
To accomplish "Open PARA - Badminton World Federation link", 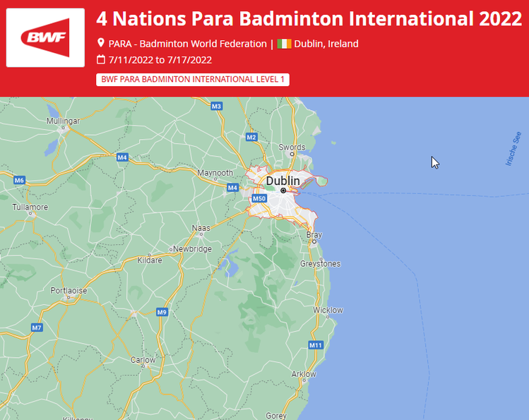I will point(188,44).
